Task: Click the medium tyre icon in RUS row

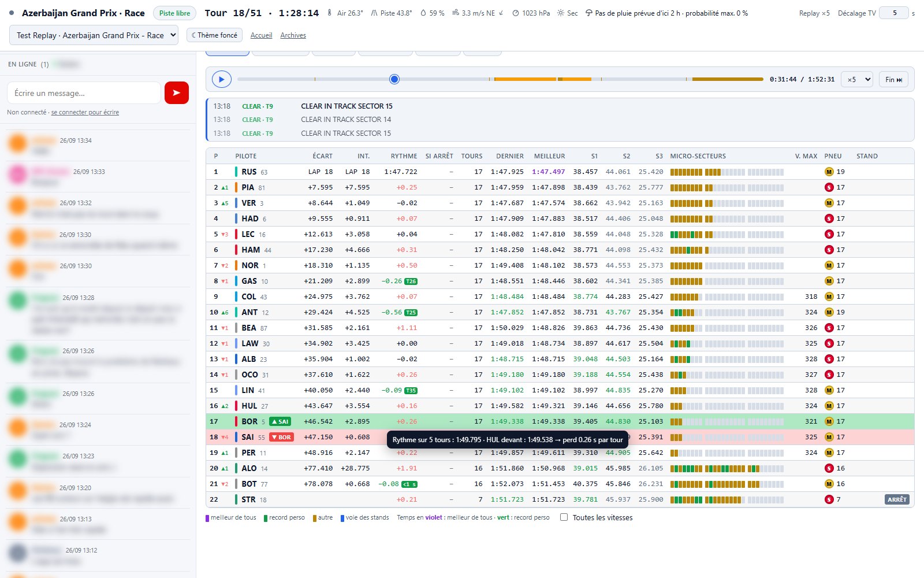Action: tap(829, 172)
